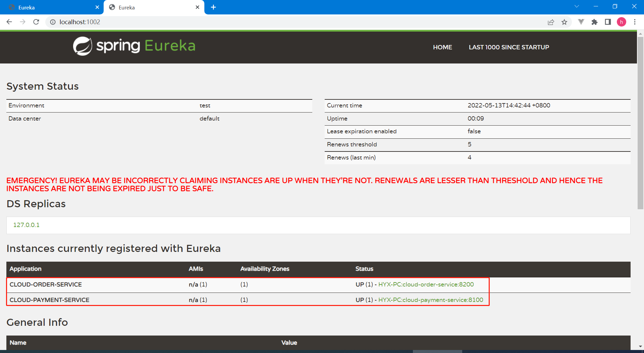Open a new tab with the plus button
644x353 pixels.
click(x=213, y=7)
